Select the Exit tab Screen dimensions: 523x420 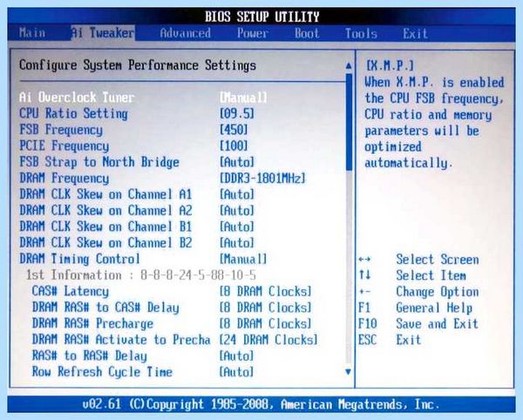point(415,33)
